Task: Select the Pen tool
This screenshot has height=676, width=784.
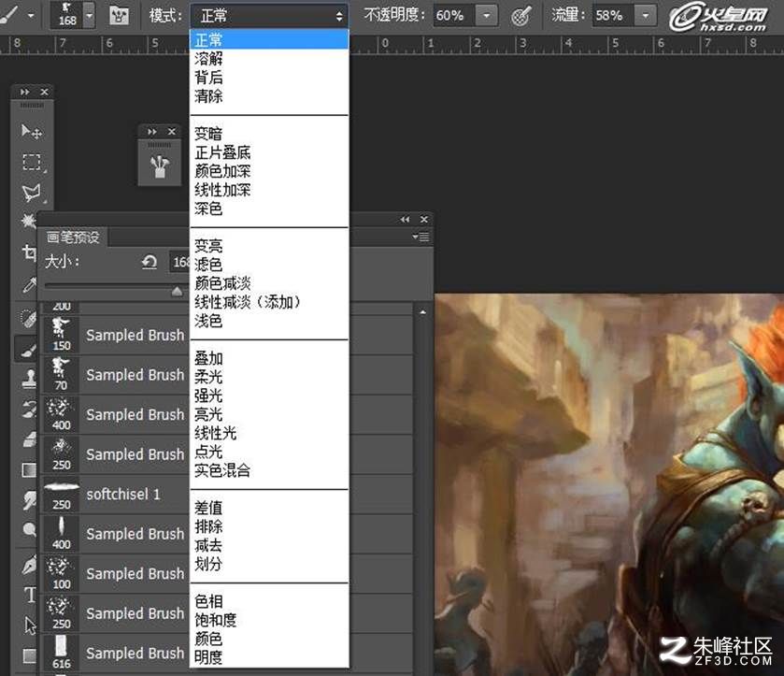Action: tap(29, 566)
